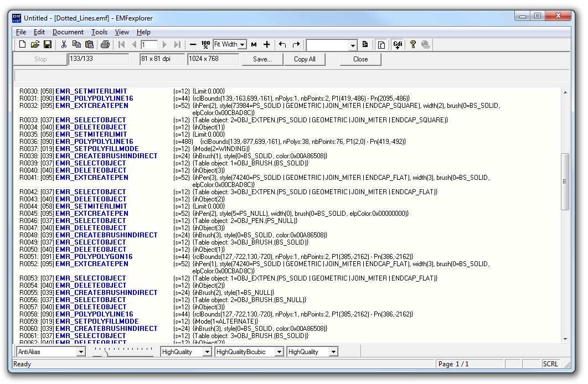Toggle the text page toolbar icon
Screen dimensions: 588x384
click(381, 45)
